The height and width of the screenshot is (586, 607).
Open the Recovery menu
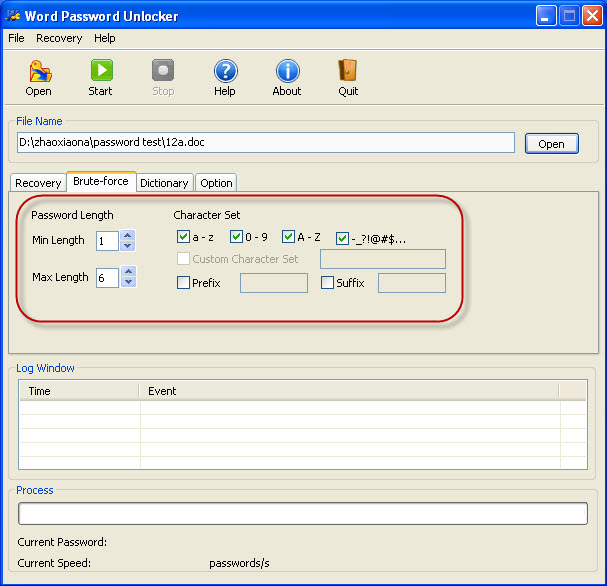click(59, 38)
